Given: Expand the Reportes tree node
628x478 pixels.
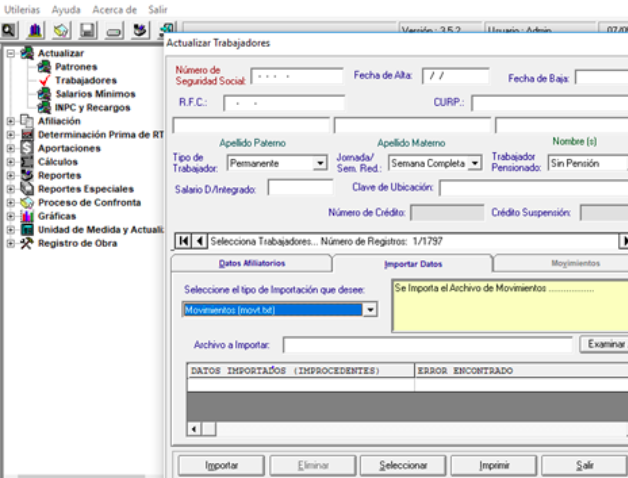Looking at the screenshot, I should pos(11,175).
